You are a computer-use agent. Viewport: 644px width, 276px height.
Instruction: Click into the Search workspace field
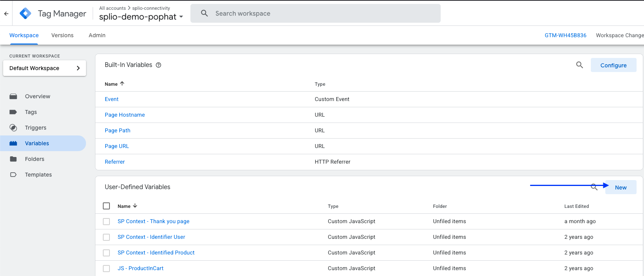point(316,13)
